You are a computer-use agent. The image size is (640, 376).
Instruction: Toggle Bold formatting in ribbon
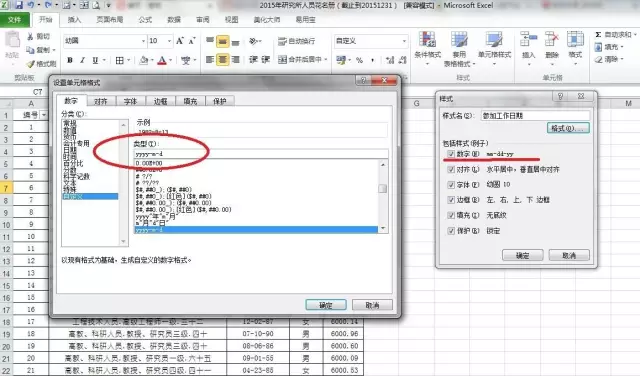point(70,60)
